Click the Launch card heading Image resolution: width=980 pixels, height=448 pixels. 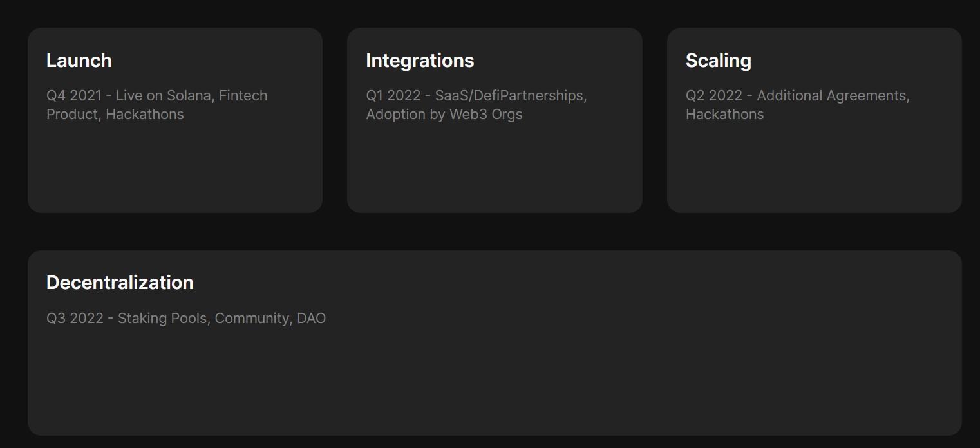coord(79,61)
